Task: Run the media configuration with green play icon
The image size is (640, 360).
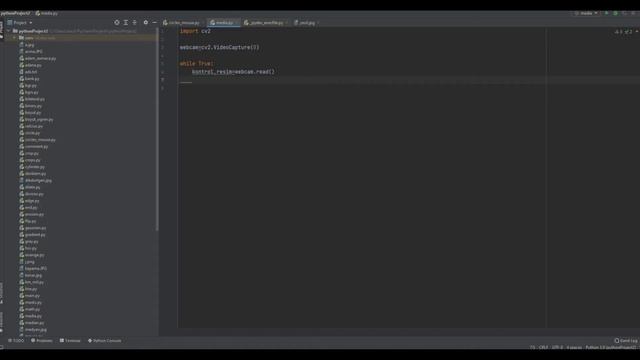Action: coord(607,13)
